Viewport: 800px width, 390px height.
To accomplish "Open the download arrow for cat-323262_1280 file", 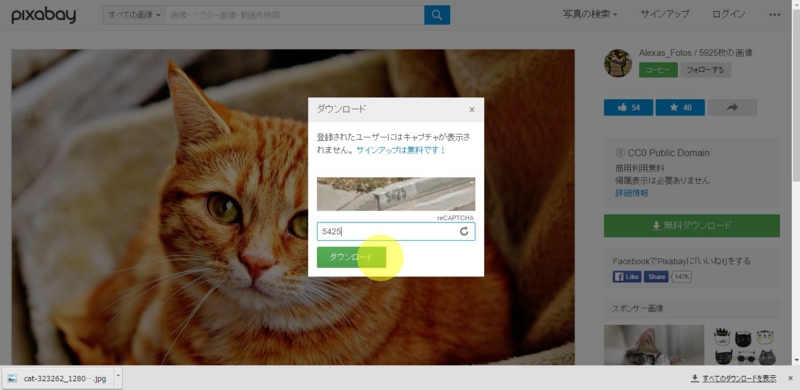I will point(118,377).
